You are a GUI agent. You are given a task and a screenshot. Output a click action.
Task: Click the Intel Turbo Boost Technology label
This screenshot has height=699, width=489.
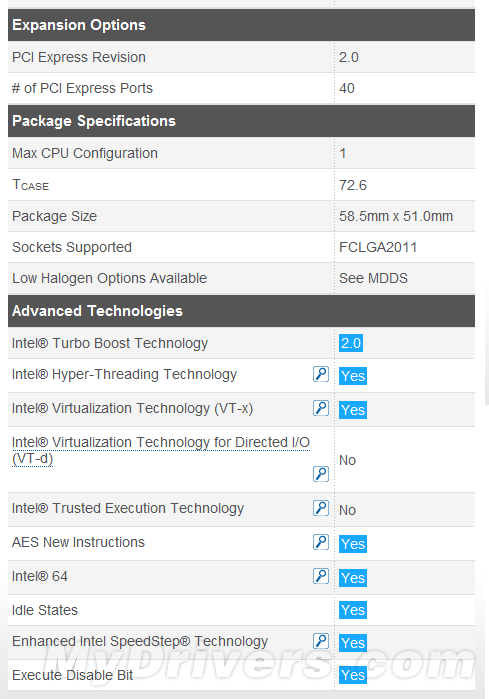click(110, 343)
